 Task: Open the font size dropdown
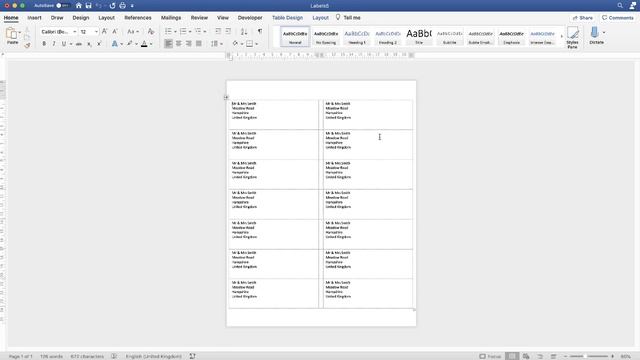[x=96, y=31]
